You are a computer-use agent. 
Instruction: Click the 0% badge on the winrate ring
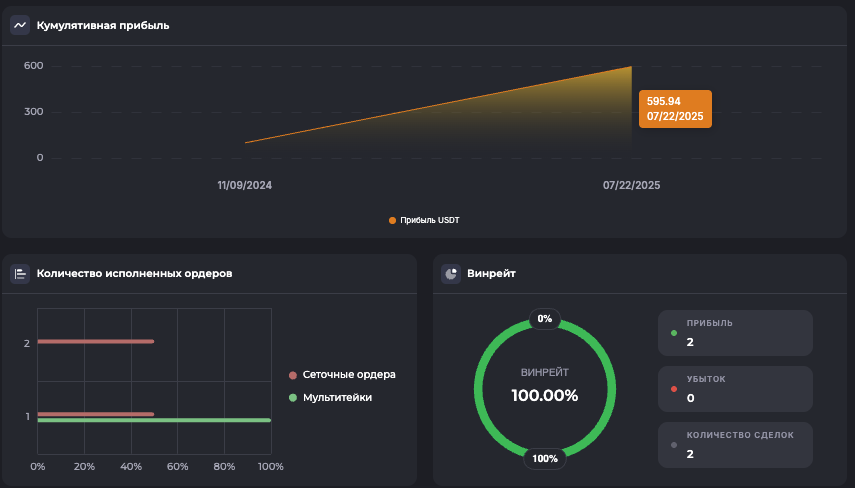point(545,319)
